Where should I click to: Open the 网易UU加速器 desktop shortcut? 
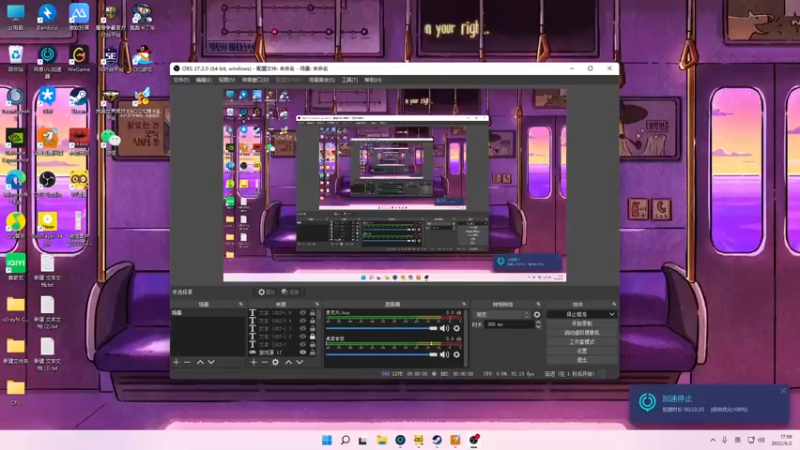point(47,61)
